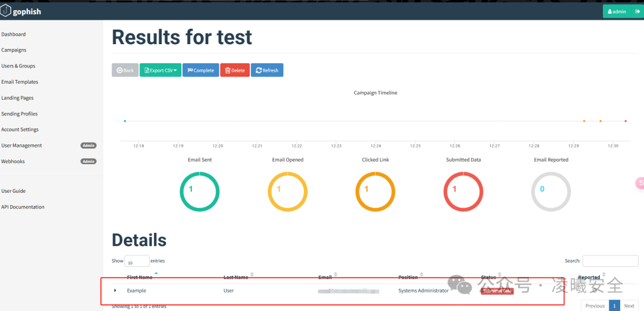
Task: Open Landing Pages in the sidebar
Action: pos(17,98)
